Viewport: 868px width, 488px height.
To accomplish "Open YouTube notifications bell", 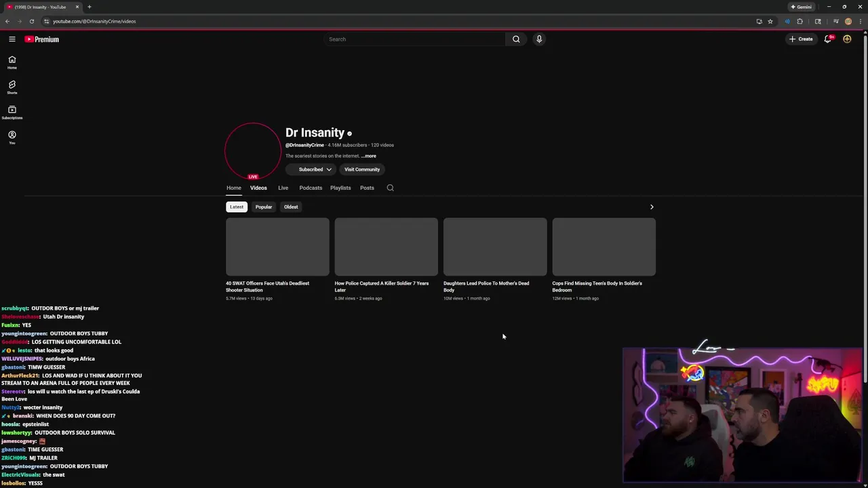I will point(827,39).
